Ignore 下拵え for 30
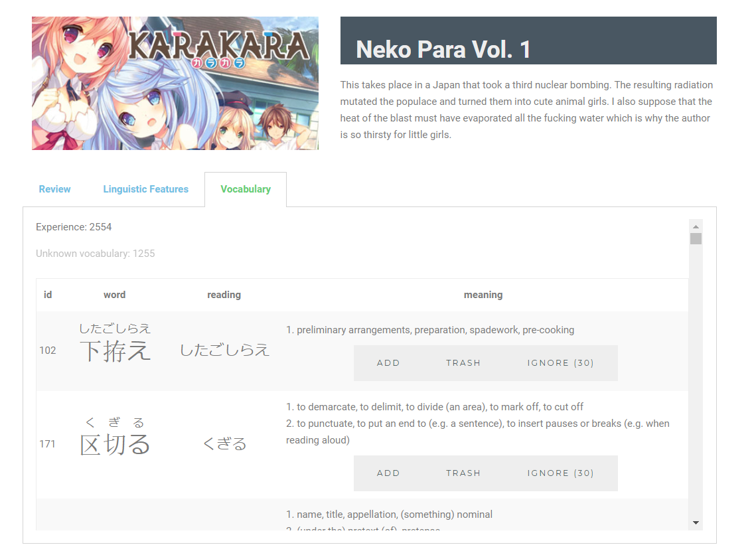 [560, 363]
